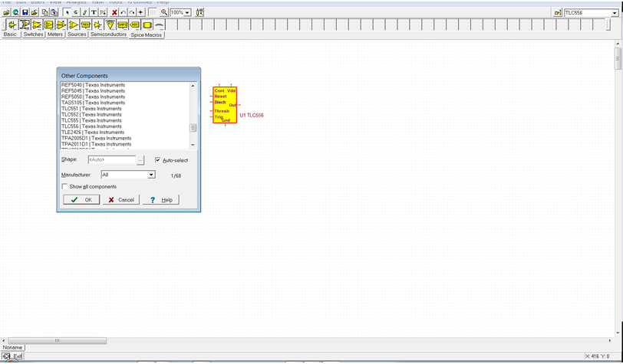Switch to the Basic tab
The height and width of the screenshot is (364, 623).
click(x=10, y=34)
